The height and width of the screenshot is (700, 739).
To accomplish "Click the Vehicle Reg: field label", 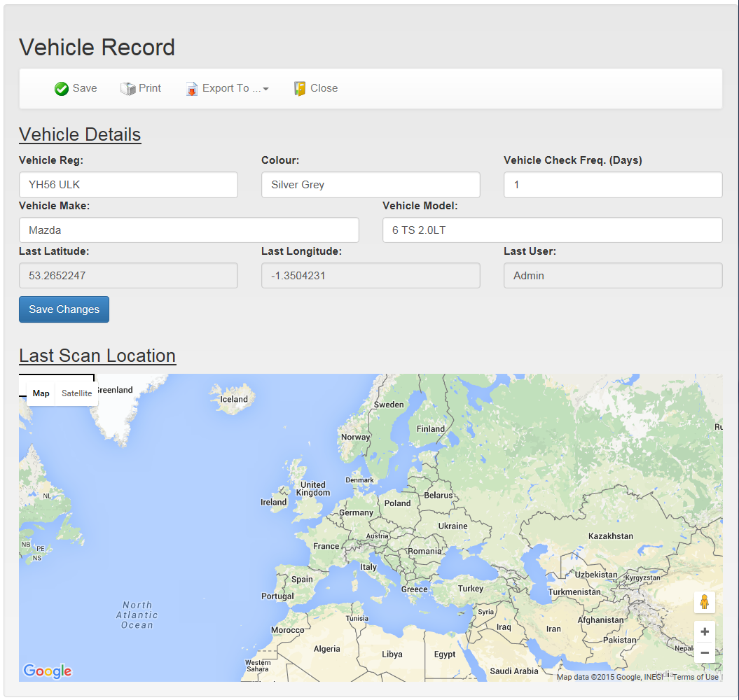I will click(x=51, y=160).
